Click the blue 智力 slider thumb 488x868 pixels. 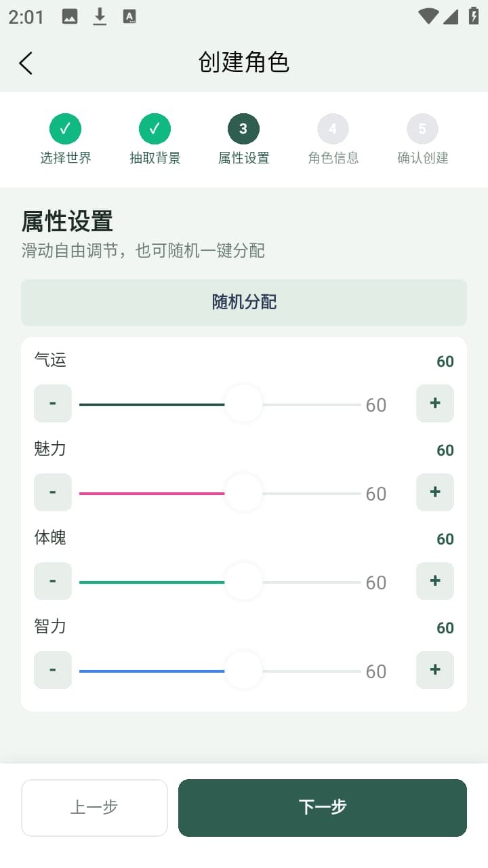(x=243, y=671)
